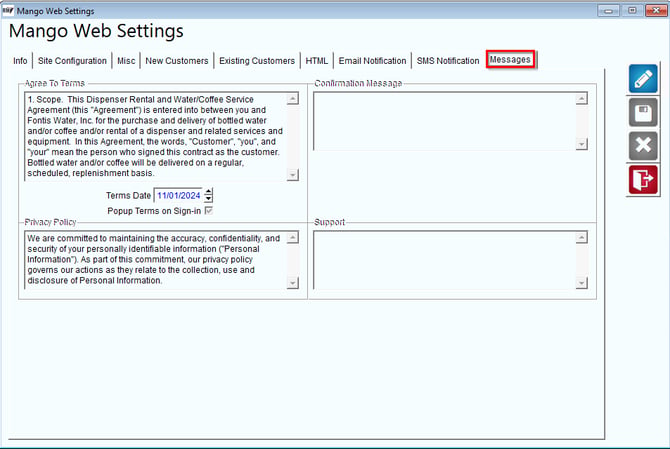Click the "Popup Terms on Sign-in" label
The image size is (670, 449).
tap(154, 211)
